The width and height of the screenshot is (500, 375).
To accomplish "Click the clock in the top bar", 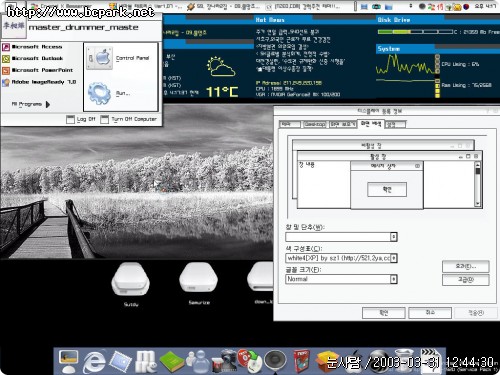I will click(486, 6).
